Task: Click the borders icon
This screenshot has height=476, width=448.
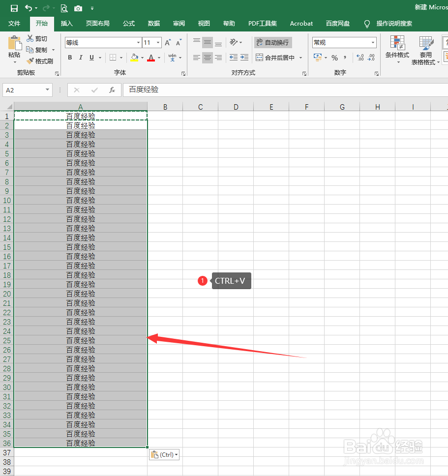Action: (x=113, y=58)
